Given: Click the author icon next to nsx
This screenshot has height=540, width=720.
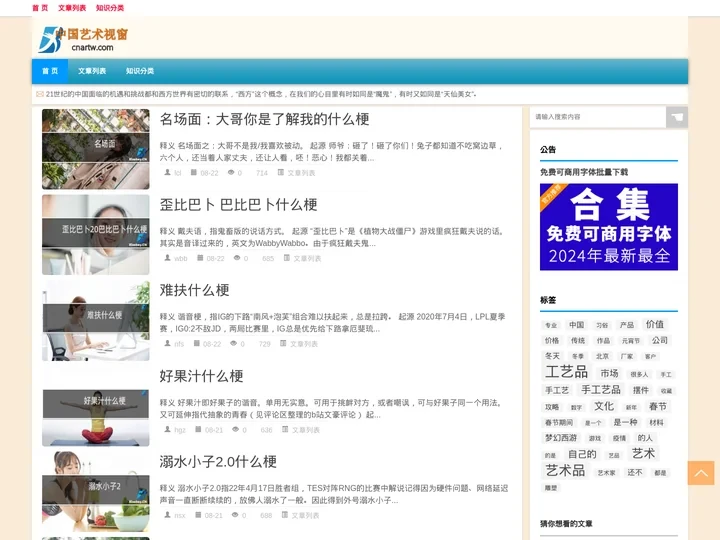Looking at the screenshot, I should pos(167,515).
